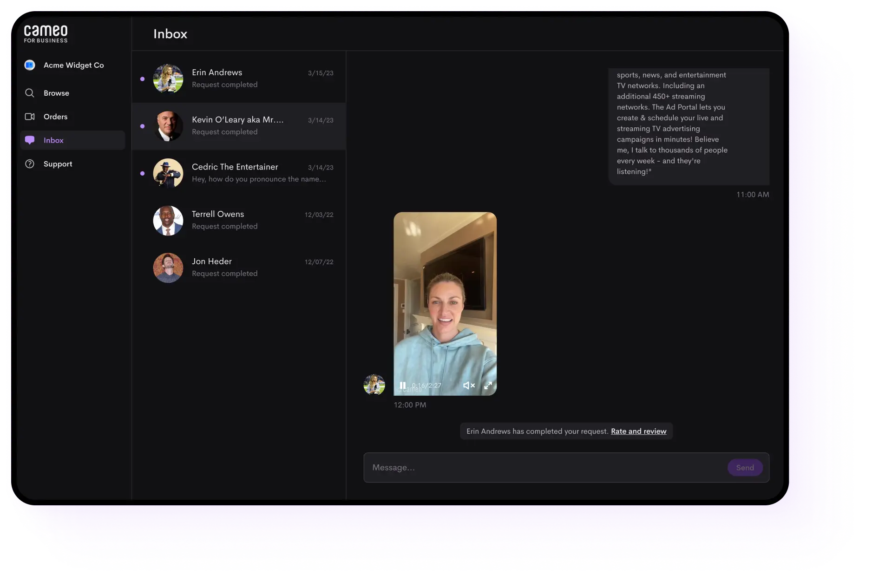
Task: Click the Rate and review link
Action: [639, 431]
